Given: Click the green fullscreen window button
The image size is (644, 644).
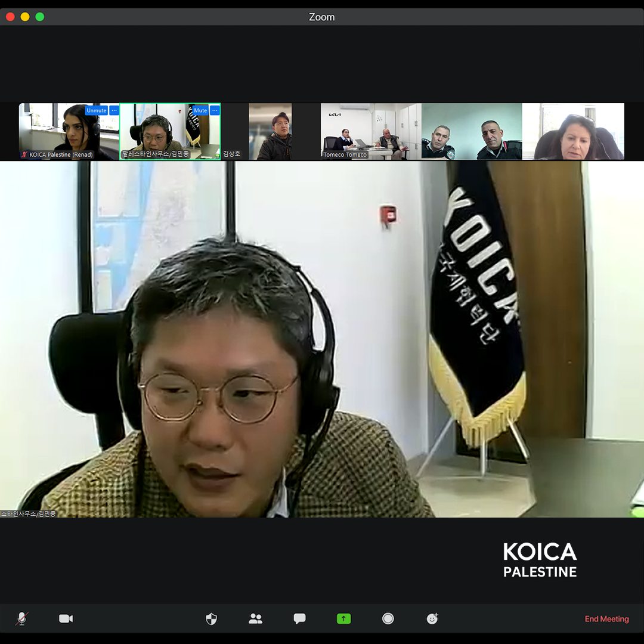Looking at the screenshot, I should (x=40, y=17).
